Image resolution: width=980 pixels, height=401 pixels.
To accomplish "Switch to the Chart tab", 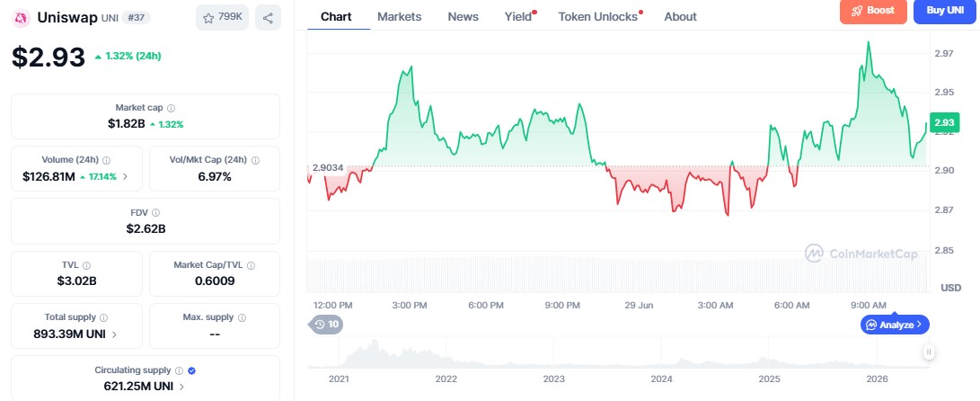I will click(x=336, y=17).
